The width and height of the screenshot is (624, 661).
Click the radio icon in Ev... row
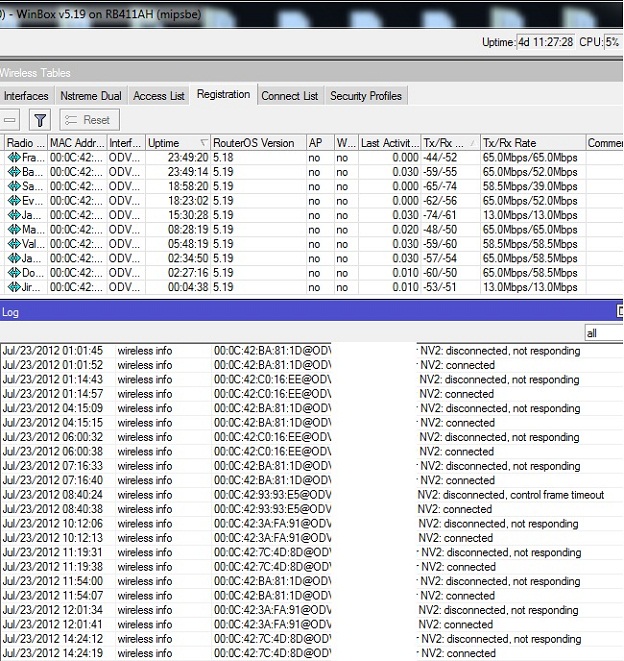pos(14,201)
